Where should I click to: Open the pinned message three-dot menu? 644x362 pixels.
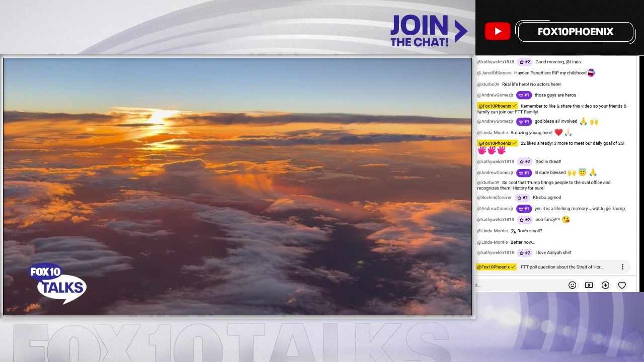pos(622,267)
